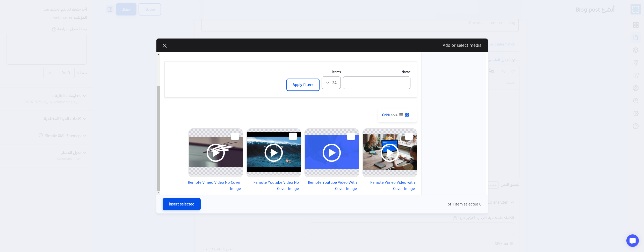Switch to the Basic information tab
The image size is (644, 252).
click(502, 44)
